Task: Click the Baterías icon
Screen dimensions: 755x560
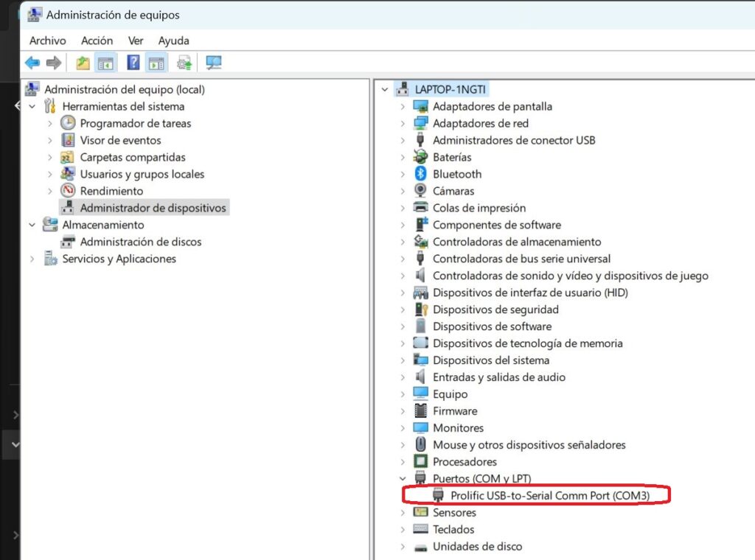Action: pyautogui.click(x=420, y=157)
